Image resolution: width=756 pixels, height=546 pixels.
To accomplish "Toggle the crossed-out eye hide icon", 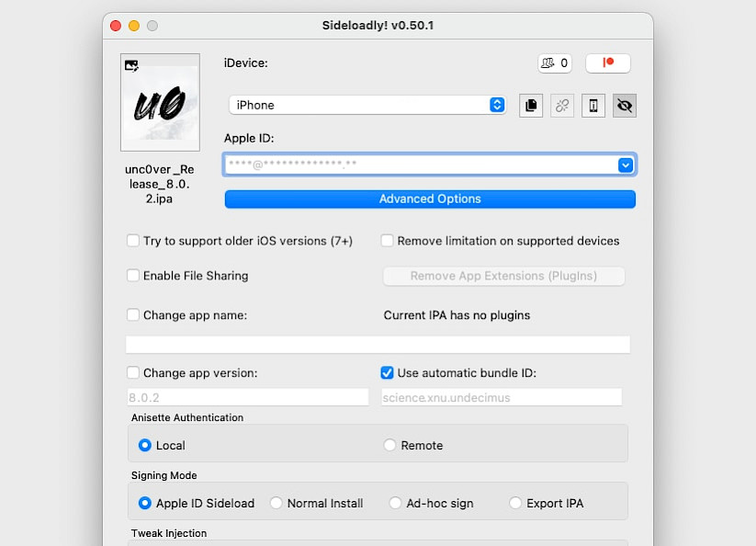I will [x=625, y=105].
